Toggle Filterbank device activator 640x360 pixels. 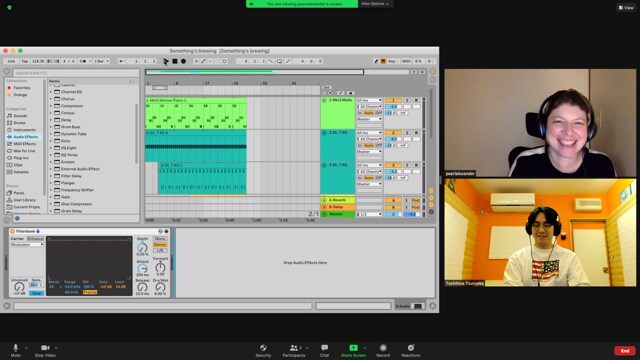tap(12, 231)
